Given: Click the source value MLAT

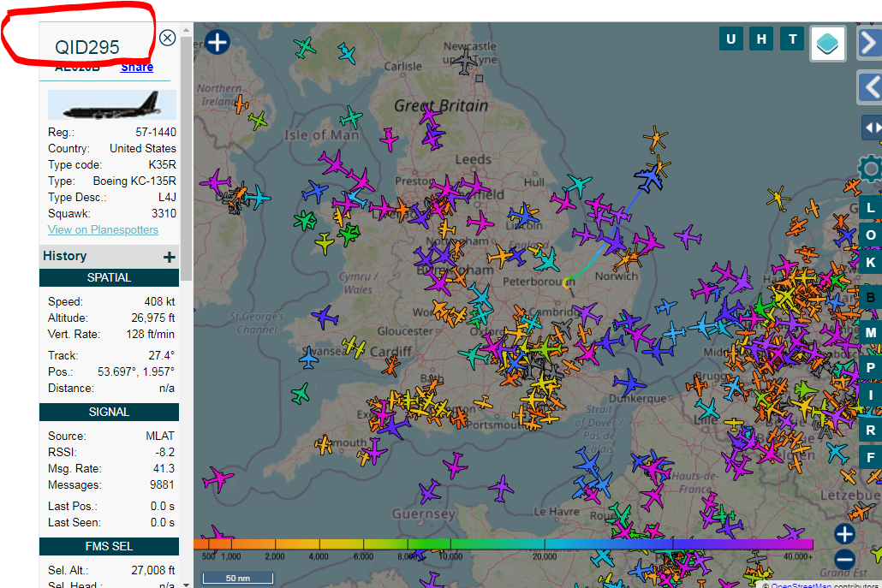Looking at the screenshot, I should click(x=160, y=437).
